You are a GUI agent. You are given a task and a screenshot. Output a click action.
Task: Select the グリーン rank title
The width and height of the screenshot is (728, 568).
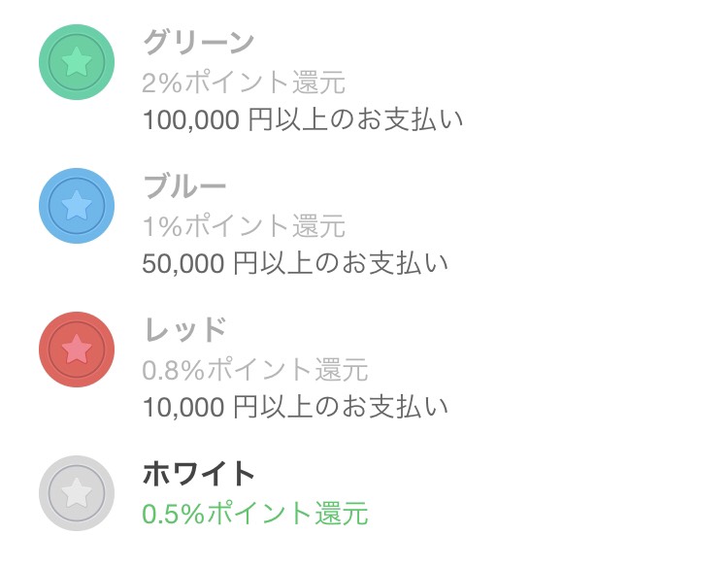198,43
